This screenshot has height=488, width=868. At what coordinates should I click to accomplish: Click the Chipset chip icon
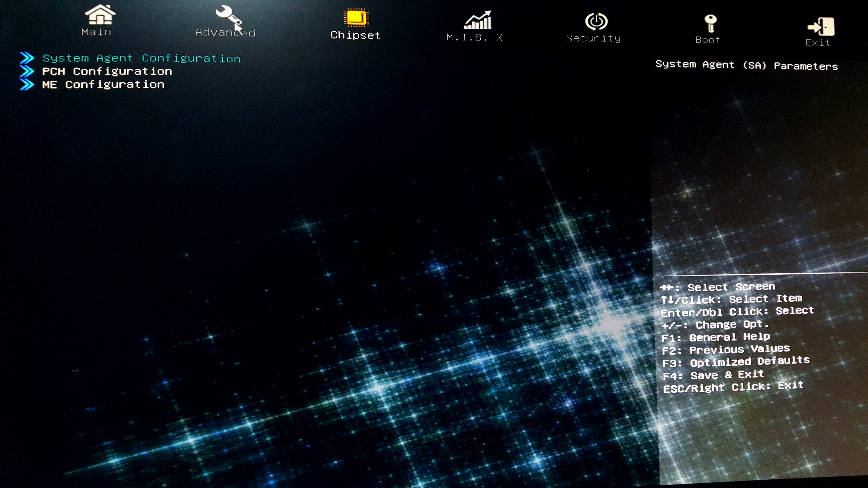coord(356,18)
